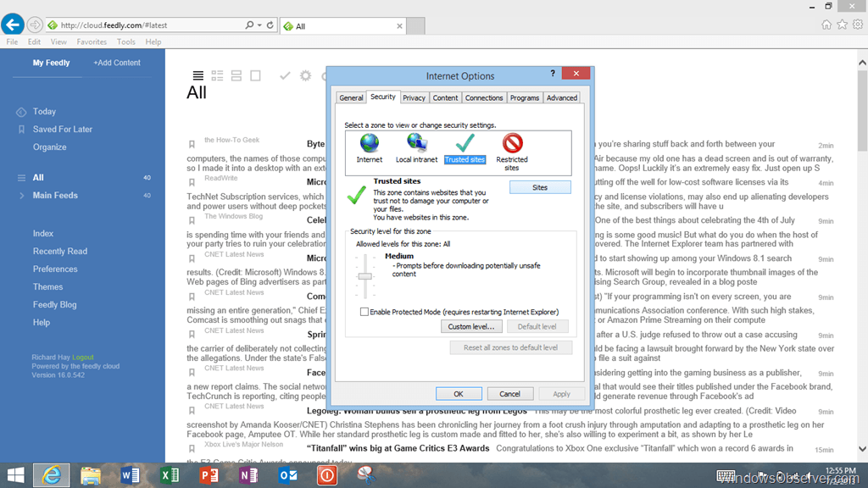Open the Internet Options help question mark

coord(553,75)
